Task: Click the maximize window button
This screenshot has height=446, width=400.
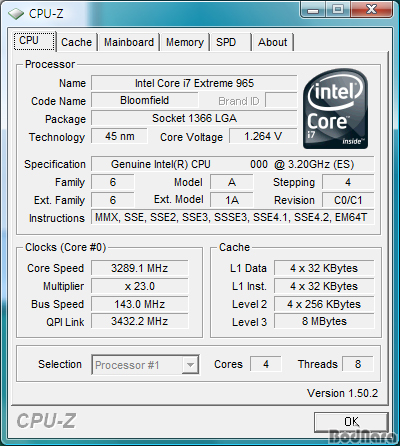Action: pos(338,10)
